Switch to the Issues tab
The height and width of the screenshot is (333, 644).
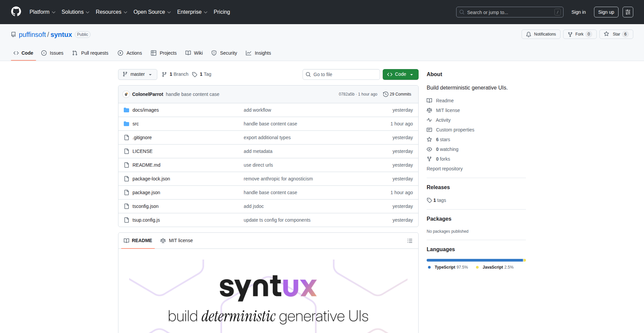[52, 53]
